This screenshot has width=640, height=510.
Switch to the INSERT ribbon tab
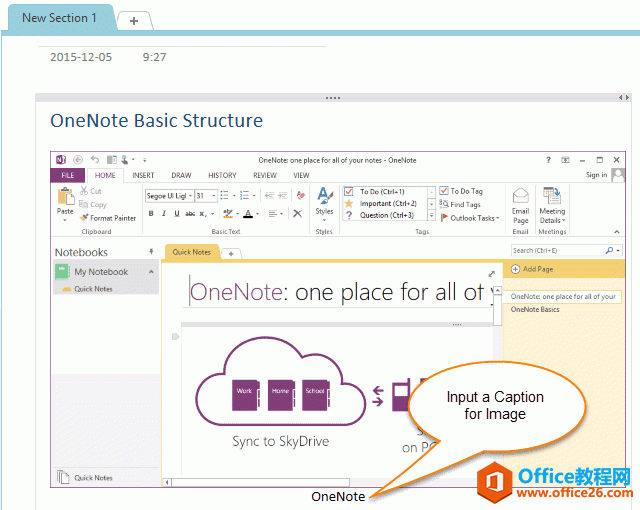coord(143,175)
